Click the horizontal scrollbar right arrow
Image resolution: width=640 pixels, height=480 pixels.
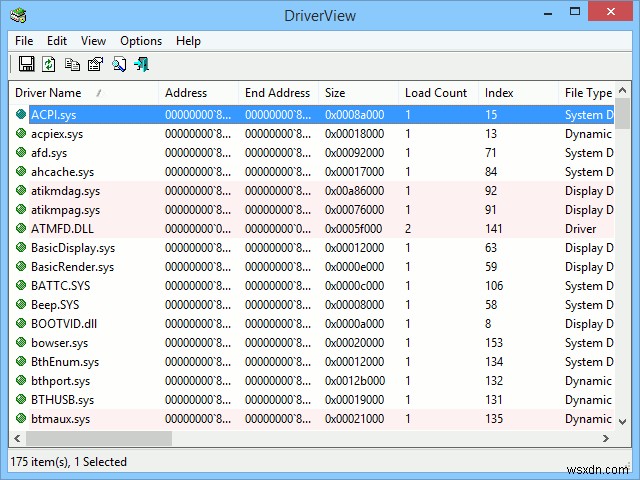(606, 438)
